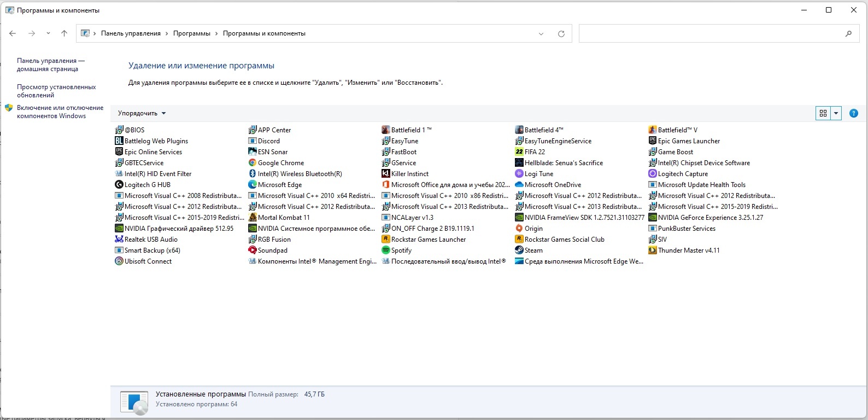Click the NVIDIA GeForce Experience icon
This screenshot has height=420, width=868.
[653, 218]
